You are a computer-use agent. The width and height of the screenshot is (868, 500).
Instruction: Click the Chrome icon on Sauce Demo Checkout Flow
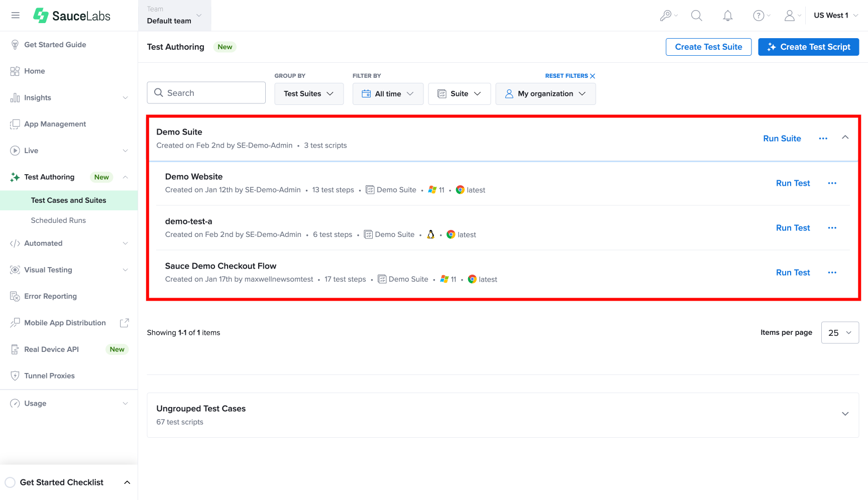coord(472,279)
